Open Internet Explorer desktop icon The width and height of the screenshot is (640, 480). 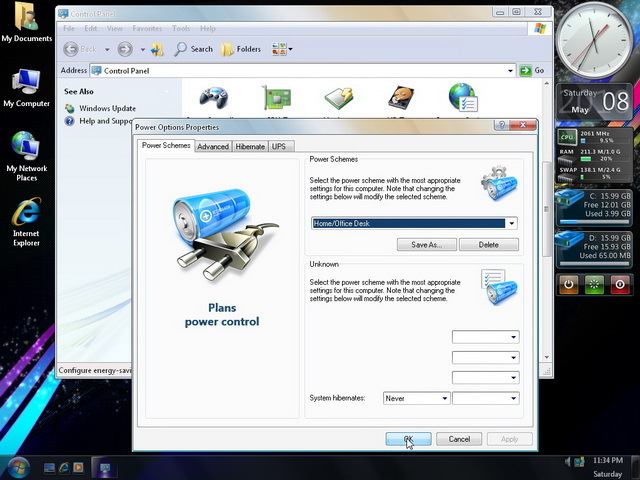[27, 222]
